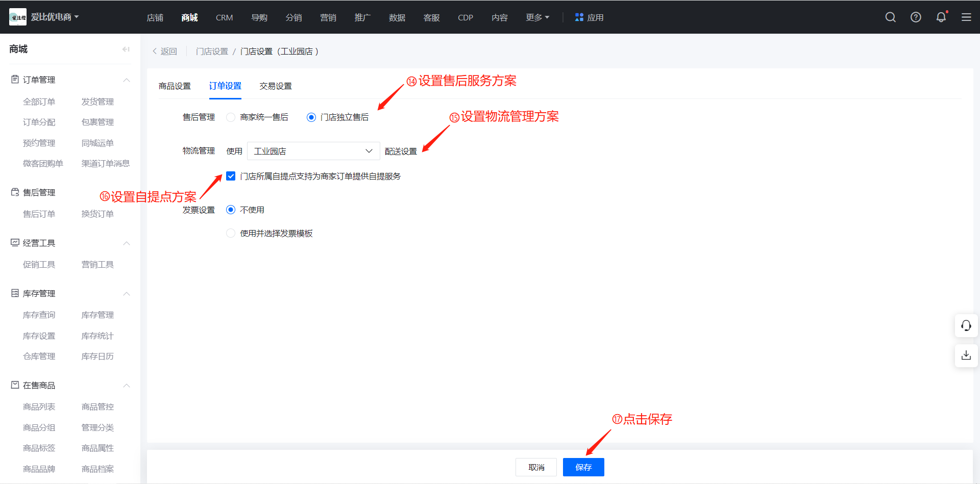Select 使用并选择发票模板 radio option
Screen dimensions: 980x484
tap(231, 233)
